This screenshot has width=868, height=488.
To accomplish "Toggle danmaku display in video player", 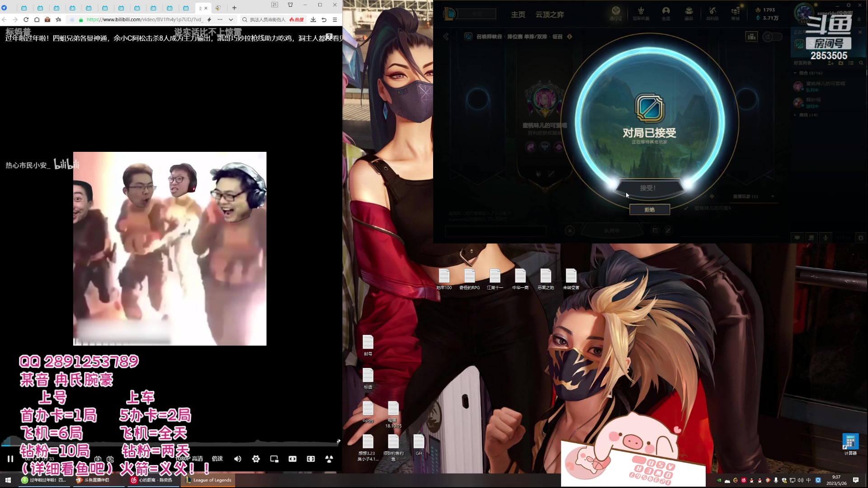I will point(98,459).
